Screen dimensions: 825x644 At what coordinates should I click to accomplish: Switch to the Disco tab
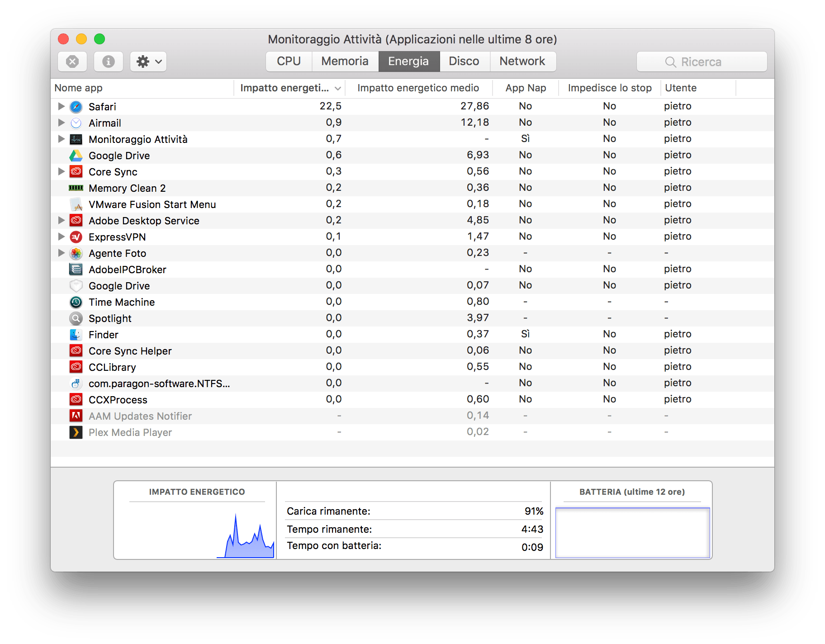(465, 62)
